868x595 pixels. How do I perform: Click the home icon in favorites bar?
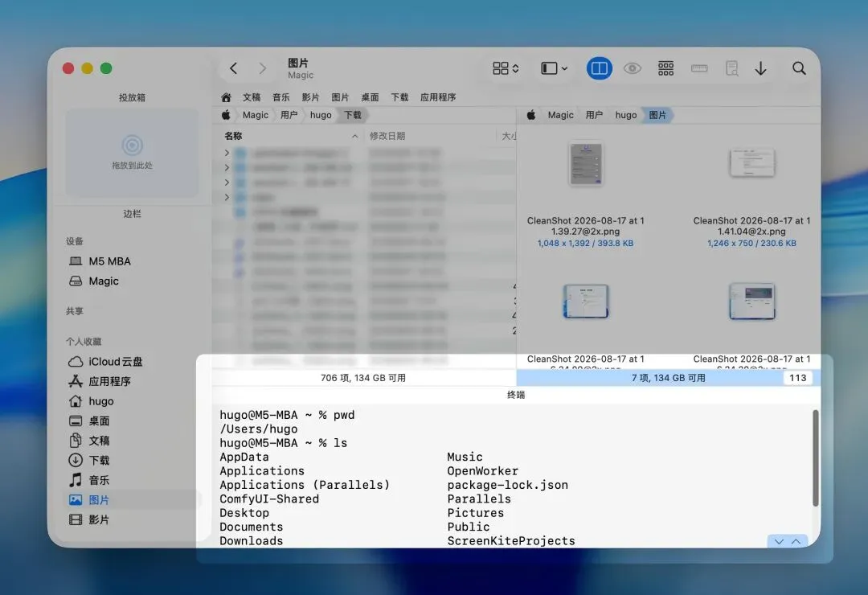point(226,97)
